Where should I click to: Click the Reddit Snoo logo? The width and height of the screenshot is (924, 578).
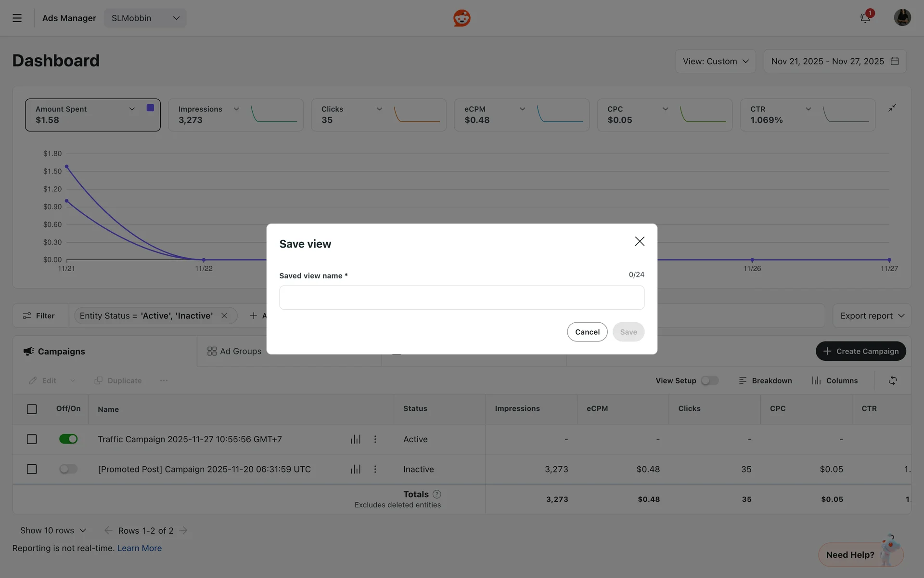[x=462, y=18]
